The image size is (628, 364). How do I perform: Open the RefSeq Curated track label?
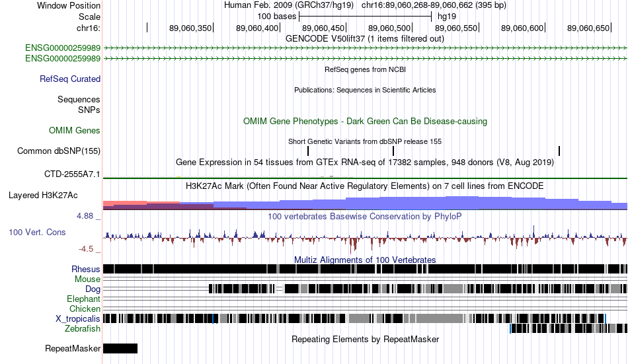[70, 79]
